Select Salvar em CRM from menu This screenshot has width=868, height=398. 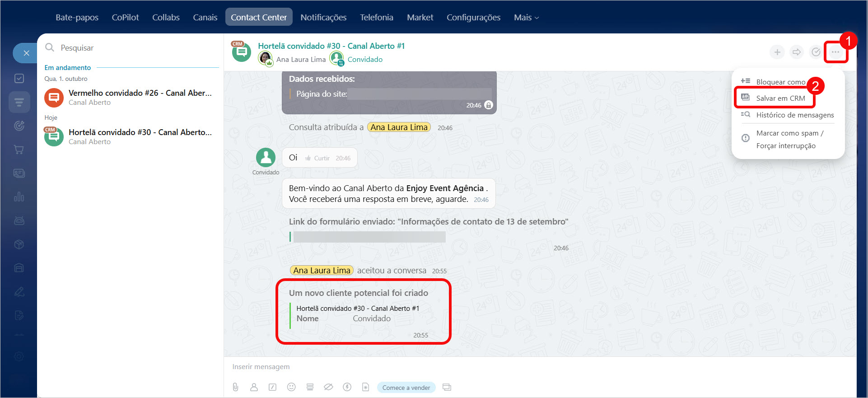[x=780, y=98]
